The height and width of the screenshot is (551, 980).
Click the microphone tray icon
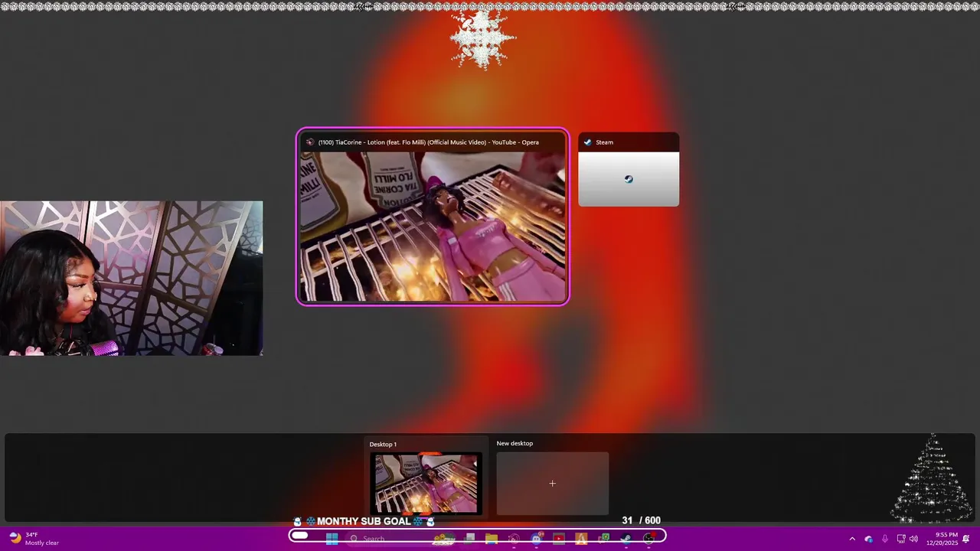[x=885, y=539]
